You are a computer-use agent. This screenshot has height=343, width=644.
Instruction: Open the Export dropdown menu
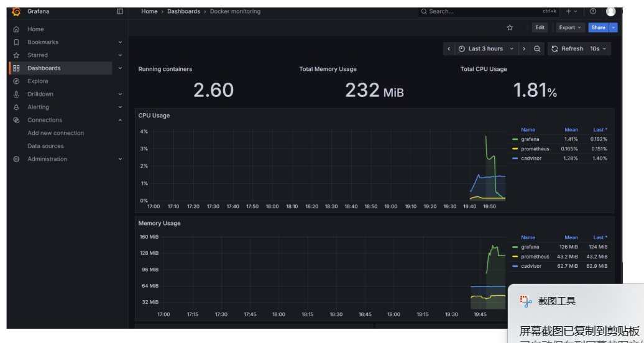pos(571,27)
